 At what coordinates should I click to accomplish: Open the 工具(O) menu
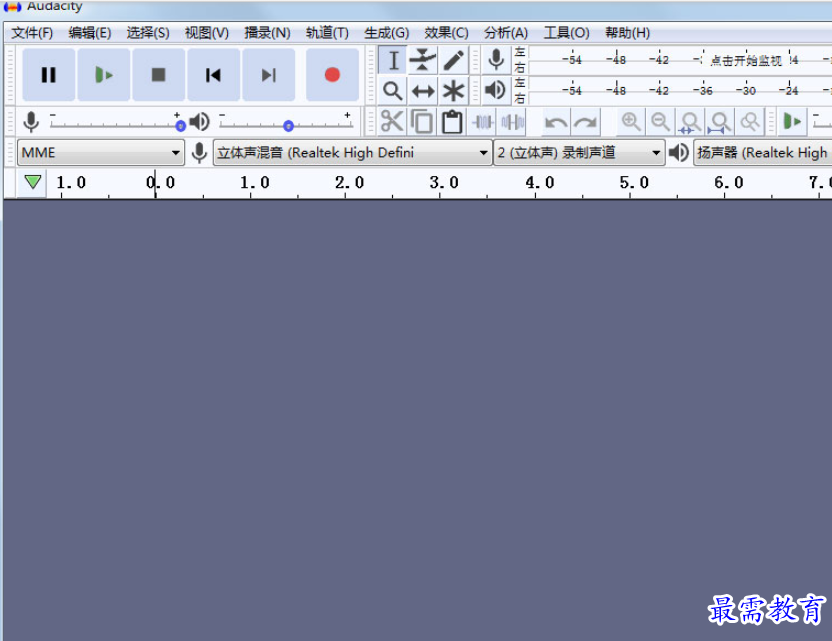point(566,33)
